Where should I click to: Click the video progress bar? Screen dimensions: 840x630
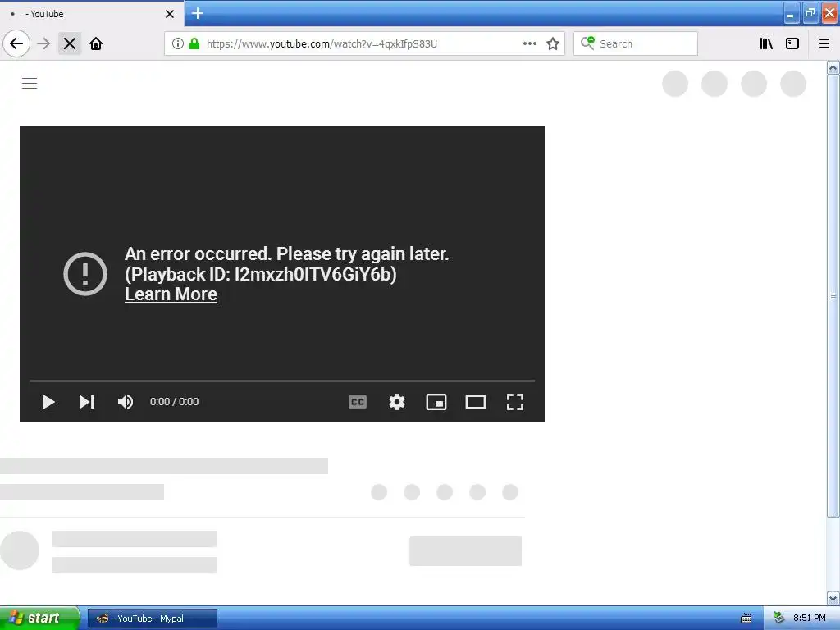282,381
